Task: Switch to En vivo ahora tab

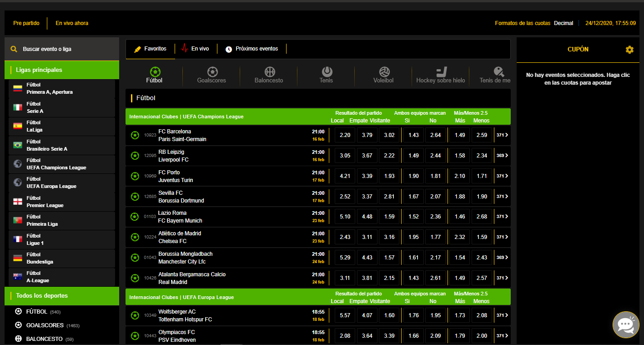Action: coord(72,23)
